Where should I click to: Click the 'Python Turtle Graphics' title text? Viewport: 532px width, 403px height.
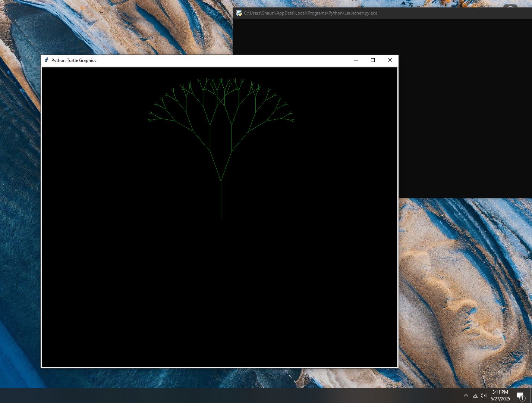(x=74, y=60)
